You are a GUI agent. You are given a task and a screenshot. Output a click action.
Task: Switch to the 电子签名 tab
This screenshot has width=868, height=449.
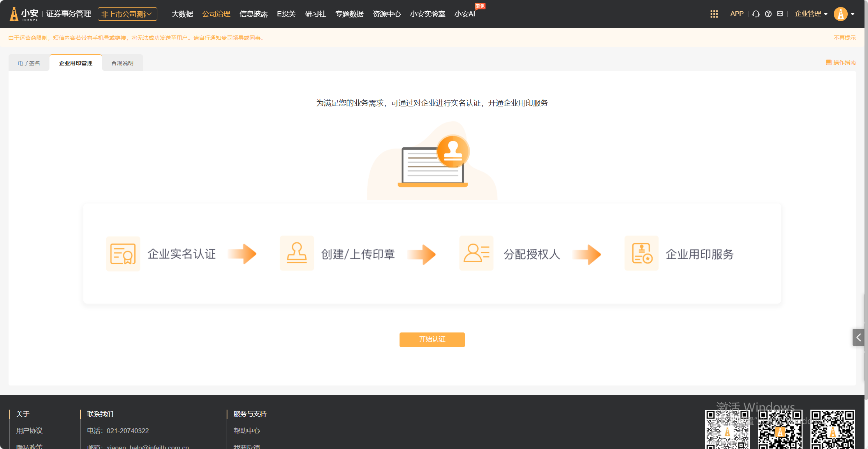[x=29, y=63]
